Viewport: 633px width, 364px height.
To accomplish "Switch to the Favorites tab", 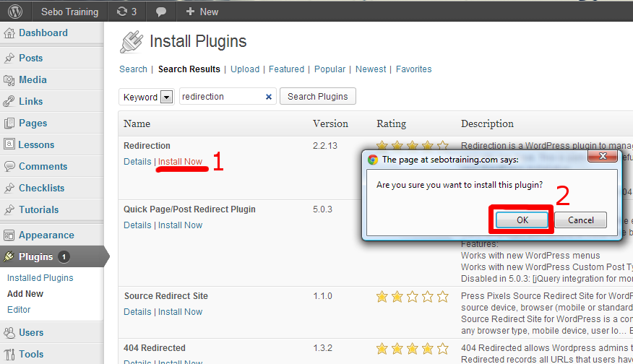I will pyautogui.click(x=414, y=69).
